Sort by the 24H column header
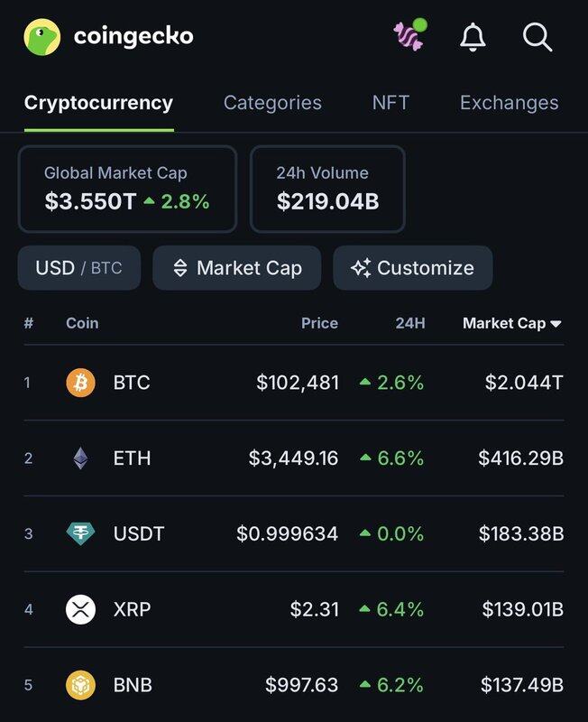The height and width of the screenshot is (722, 588). (410, 323)
